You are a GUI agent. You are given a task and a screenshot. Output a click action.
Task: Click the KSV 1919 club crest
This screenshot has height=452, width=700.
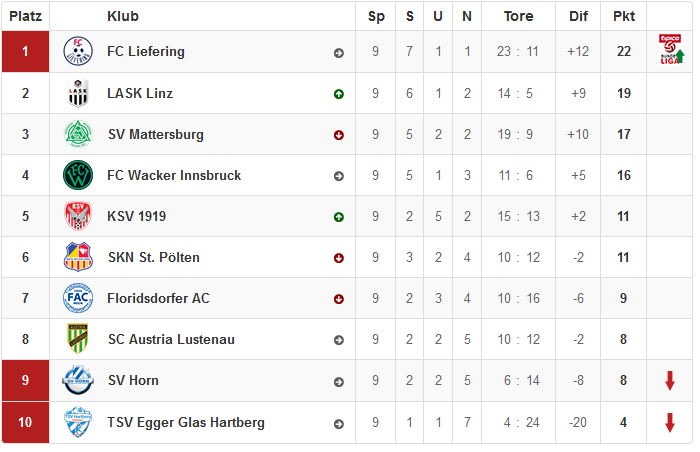click(x=78, y=216)
